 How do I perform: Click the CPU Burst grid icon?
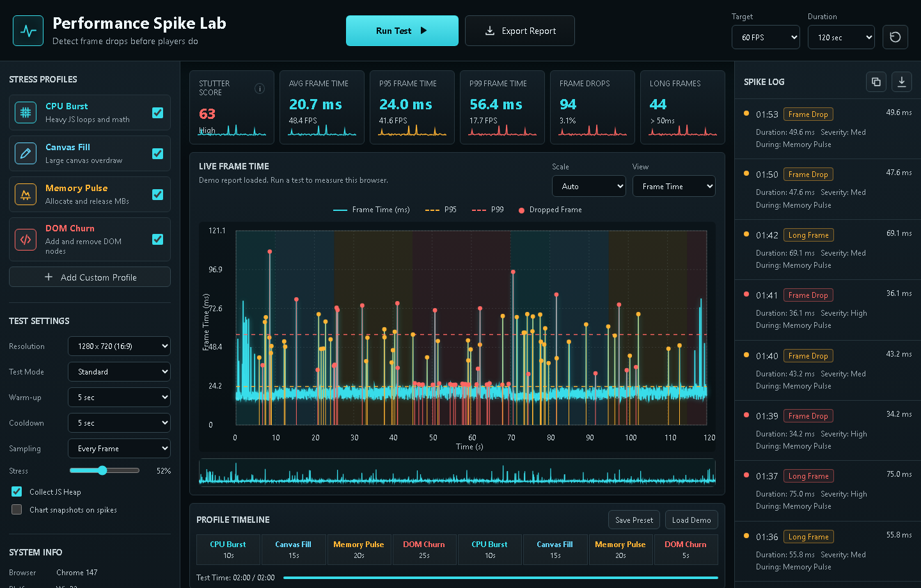26,112
